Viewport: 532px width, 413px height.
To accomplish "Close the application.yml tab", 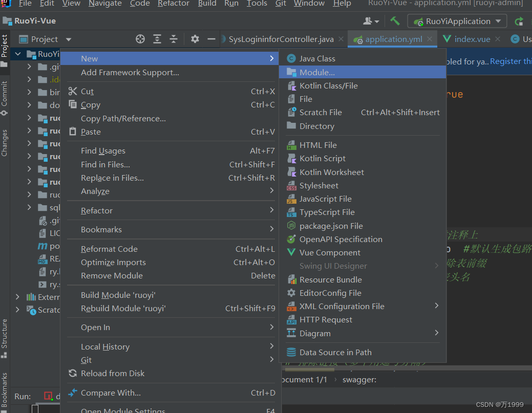I will (x=430, y=39).
